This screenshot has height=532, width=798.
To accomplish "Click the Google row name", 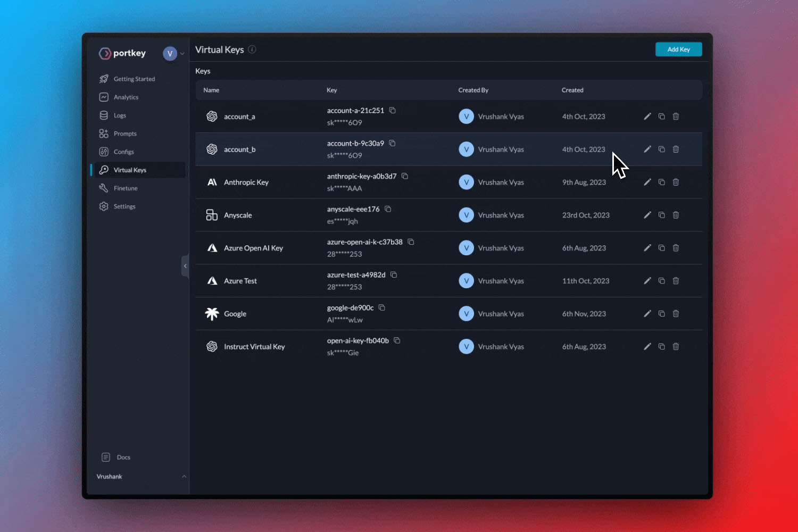I will tap(235, 314).
